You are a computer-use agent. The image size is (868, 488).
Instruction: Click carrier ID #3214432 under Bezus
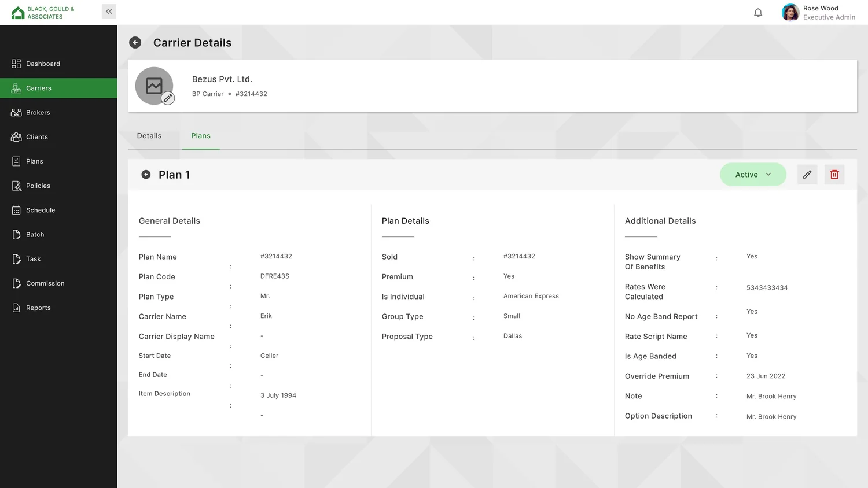(251, 94)
